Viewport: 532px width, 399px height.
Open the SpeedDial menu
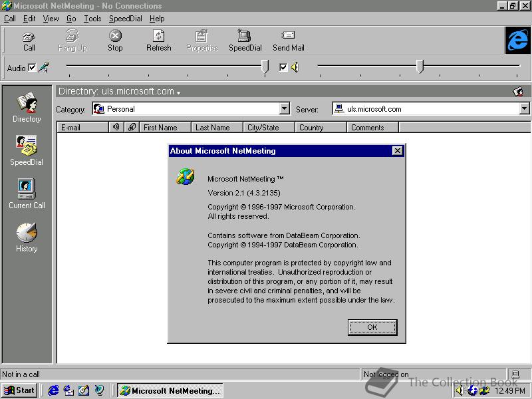coord(126,19)
